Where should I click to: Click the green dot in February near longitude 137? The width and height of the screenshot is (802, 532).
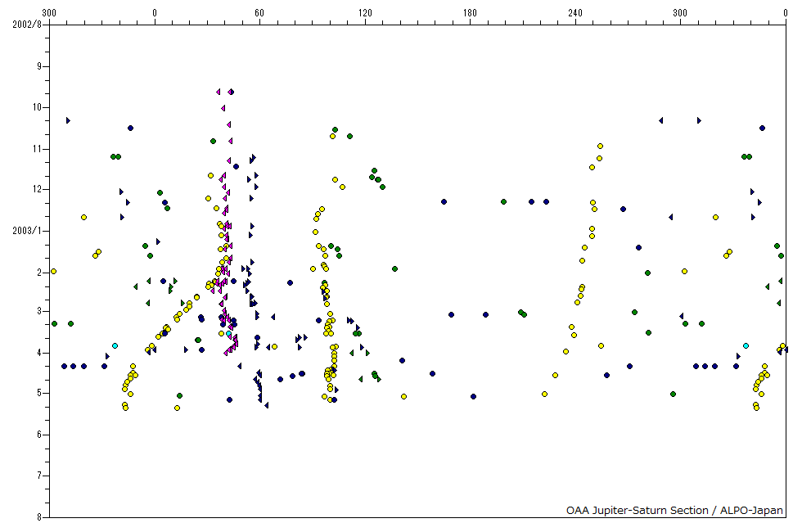(394, 268)
